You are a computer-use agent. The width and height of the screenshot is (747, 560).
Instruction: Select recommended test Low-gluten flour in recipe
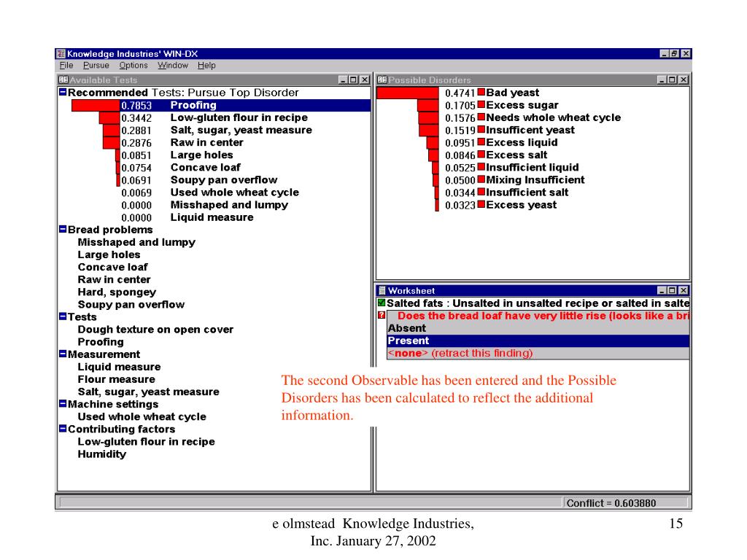pos(239,117)
